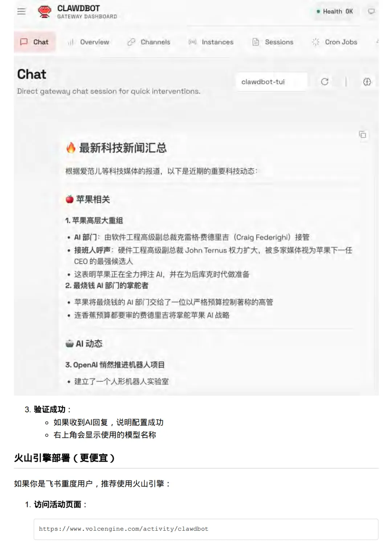This screenshot has width=392, height=555.
Task: Click the partially hidden tab after Cron Jobs
Action: click(x=377, y=42)
